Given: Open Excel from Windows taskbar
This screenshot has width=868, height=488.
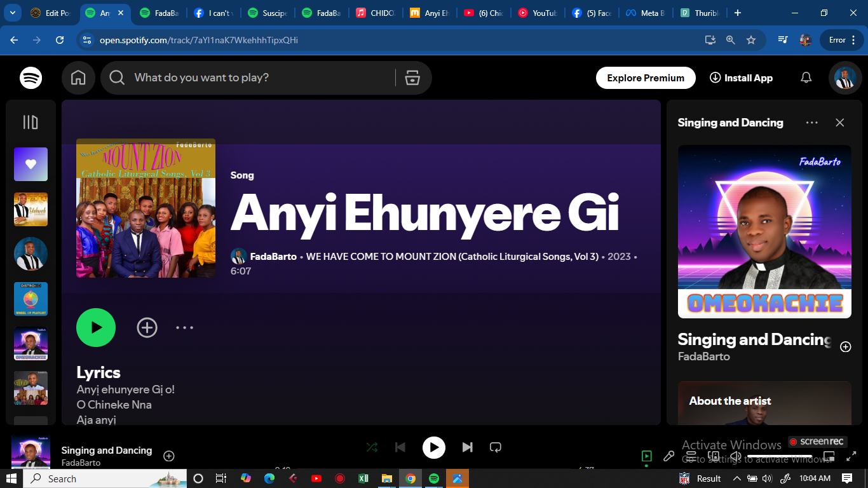Looking at the screenshot, I should click(363, 478).
